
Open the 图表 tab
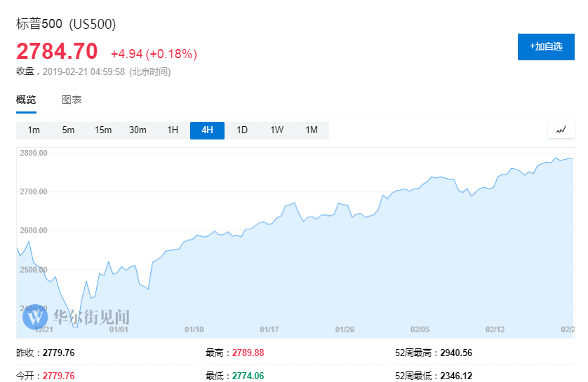click(72, 100)
